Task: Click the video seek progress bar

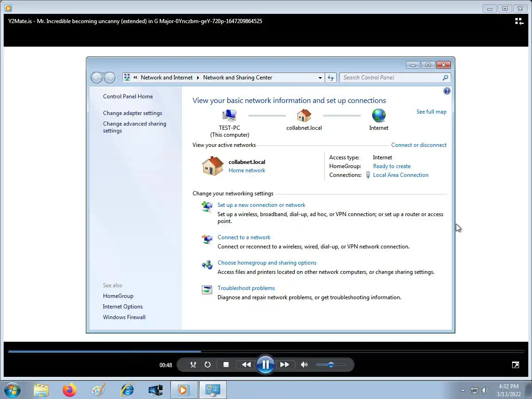Action: click(266, 351)
